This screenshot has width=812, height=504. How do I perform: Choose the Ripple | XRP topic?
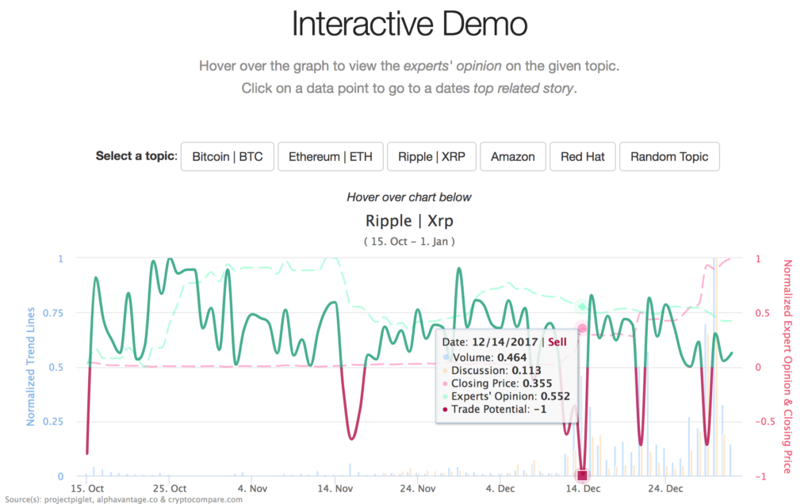431,157
